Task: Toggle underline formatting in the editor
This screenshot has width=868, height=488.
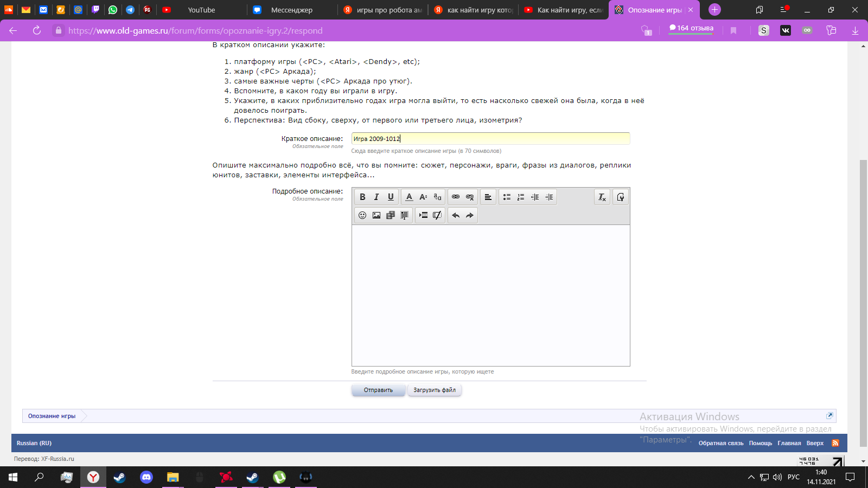Action: (x=391, y=197)
